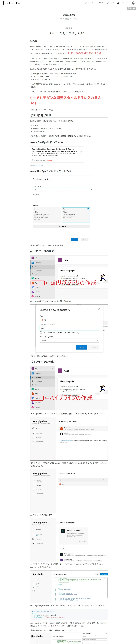Click Cancel in the Create new project dialog
The height and width of the screenshot is (644, 138).
[85, 240]
